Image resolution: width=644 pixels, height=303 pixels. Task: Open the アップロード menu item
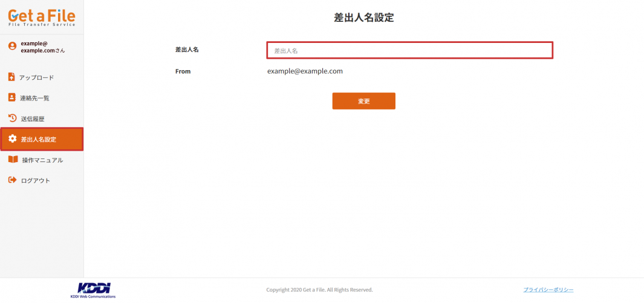[x=36, y=77]
